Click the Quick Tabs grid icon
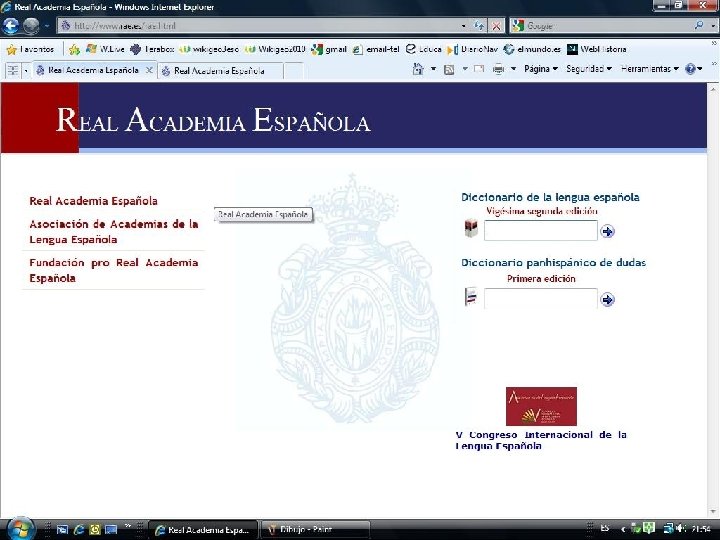720x540 pixels. tap(13, 70)
